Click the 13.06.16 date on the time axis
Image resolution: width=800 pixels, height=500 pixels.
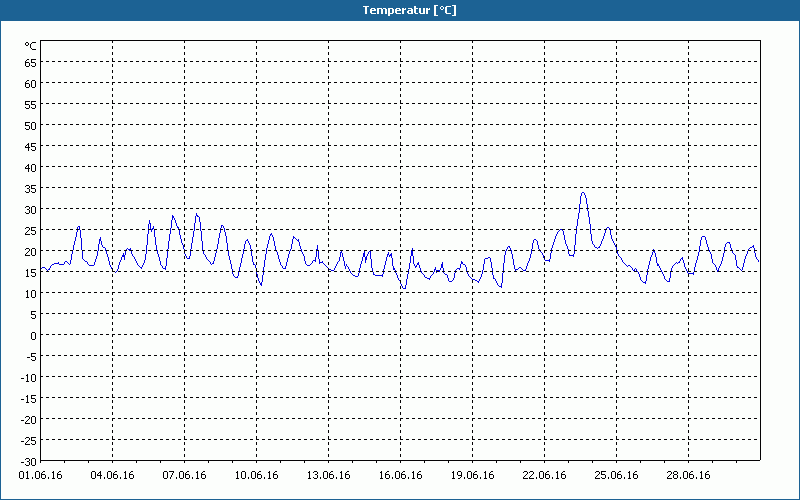pos(329,476)
